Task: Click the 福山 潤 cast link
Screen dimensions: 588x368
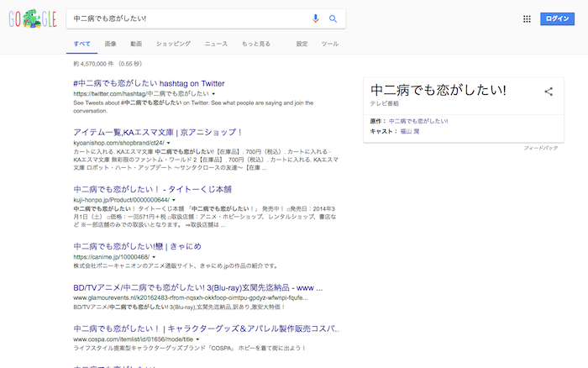Action: (x=411, y=131)
